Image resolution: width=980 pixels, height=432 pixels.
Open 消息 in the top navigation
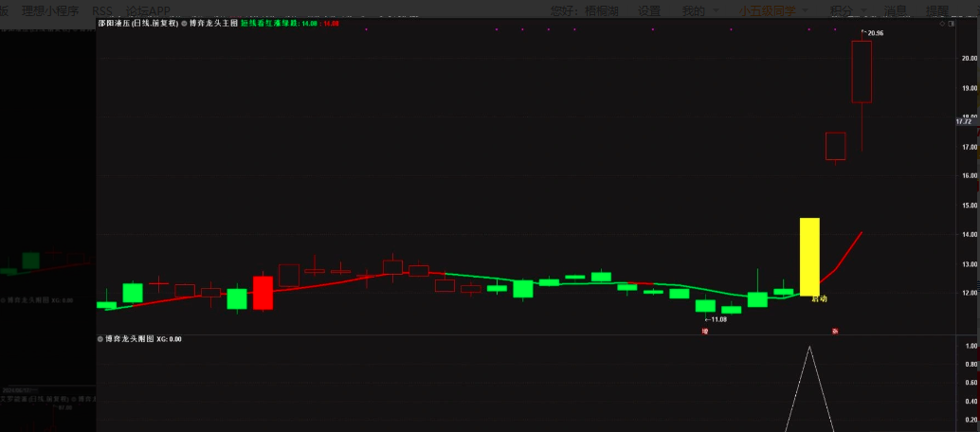click(895, 10)
